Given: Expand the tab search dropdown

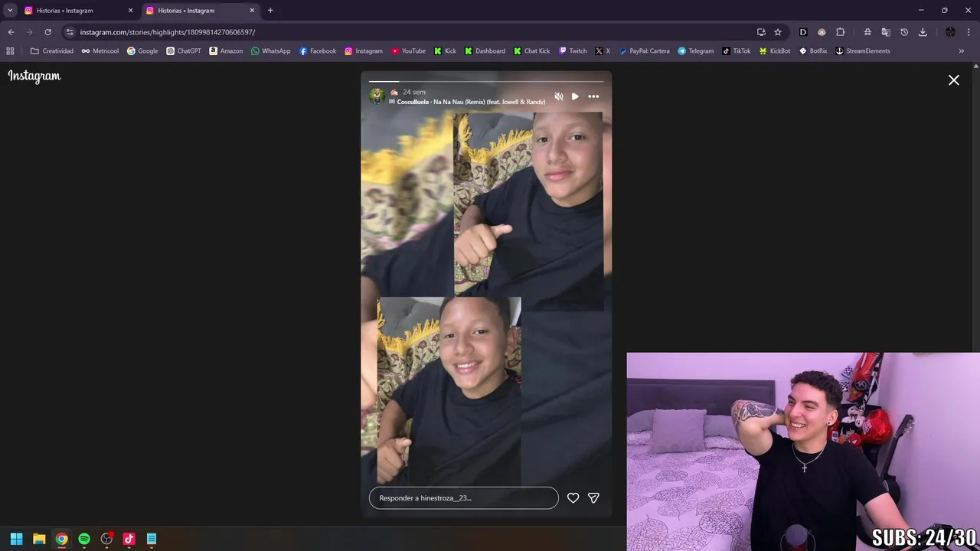Looking at the screenshot, I should [10, 11].
